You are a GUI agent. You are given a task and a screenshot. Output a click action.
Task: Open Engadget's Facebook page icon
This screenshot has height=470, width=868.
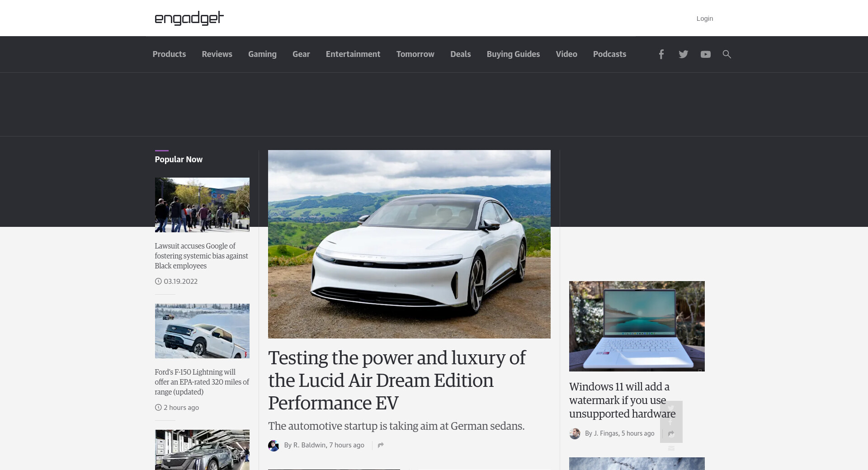tap(661, 54)
